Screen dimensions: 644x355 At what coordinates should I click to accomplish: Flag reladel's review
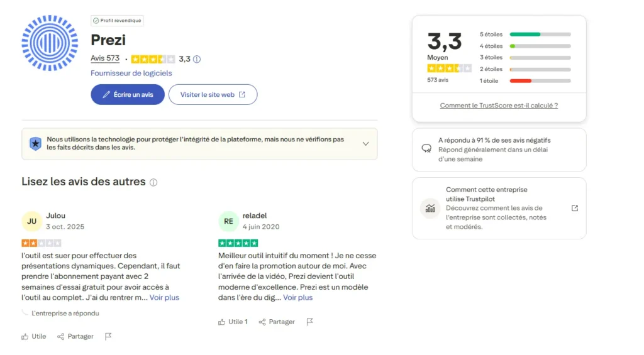(309, 322)
